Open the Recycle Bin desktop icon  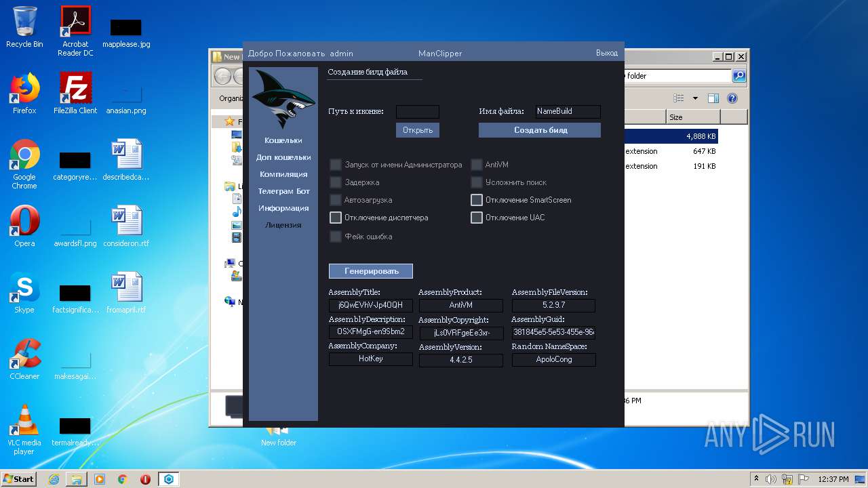(x=24, y=27)
